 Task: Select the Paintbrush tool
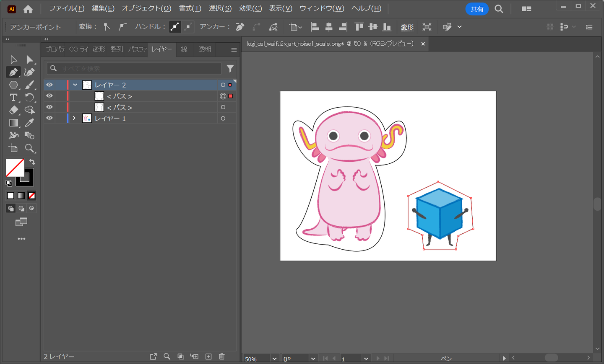pos(29,85)
